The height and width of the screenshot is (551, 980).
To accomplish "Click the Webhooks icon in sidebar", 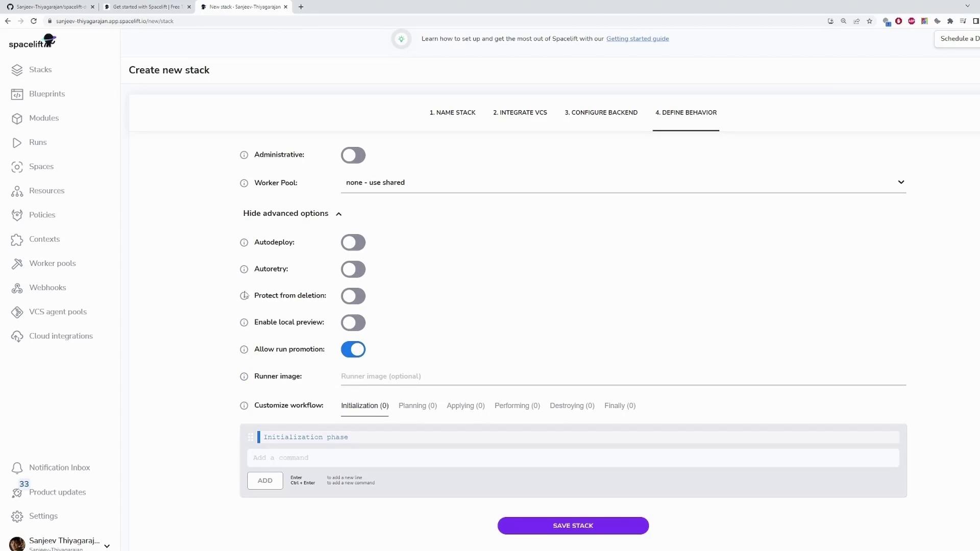I will (x=17, y=288).
